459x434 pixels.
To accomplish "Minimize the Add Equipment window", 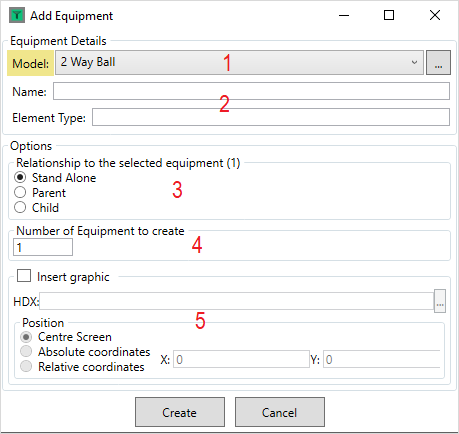I will tap(344, 15).
